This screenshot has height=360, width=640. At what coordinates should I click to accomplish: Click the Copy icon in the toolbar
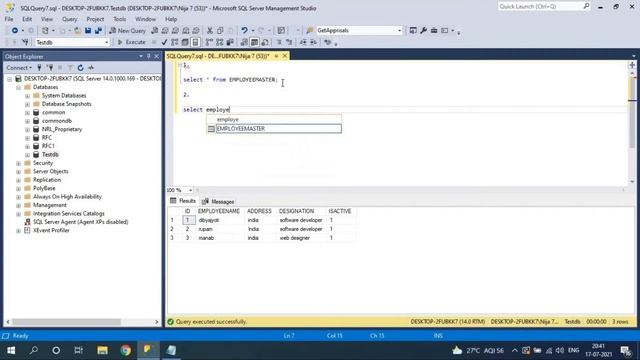tap(220, 31)
